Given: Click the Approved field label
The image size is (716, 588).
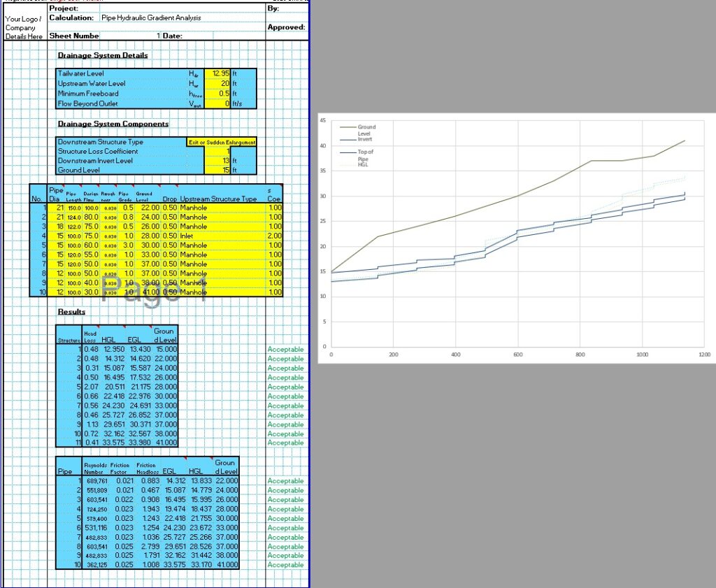Looking at the screenshot, I should [x=286, y=27].
